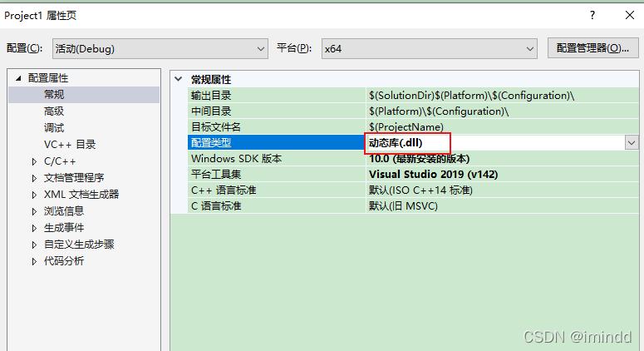This screenshot has width=644, height=351.
Task: Expand the C/C++ tree node arrow
Action: coord(35,161)
